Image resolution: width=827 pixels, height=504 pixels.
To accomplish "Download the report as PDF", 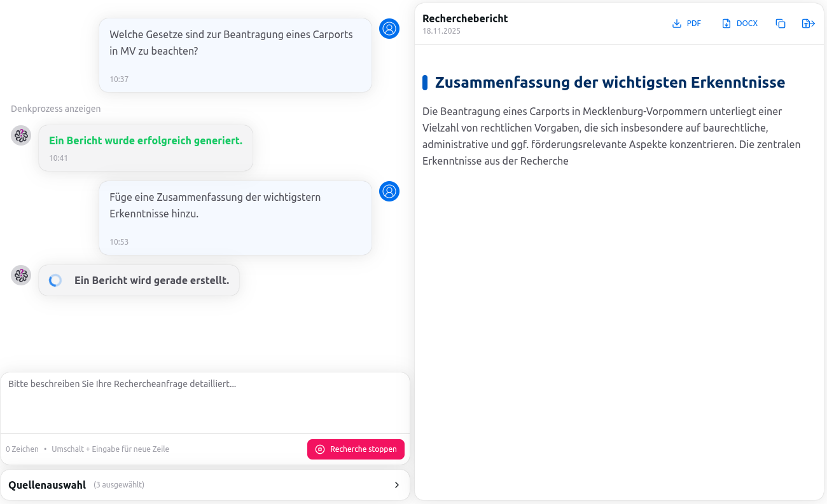I will [x=686, y=24].
